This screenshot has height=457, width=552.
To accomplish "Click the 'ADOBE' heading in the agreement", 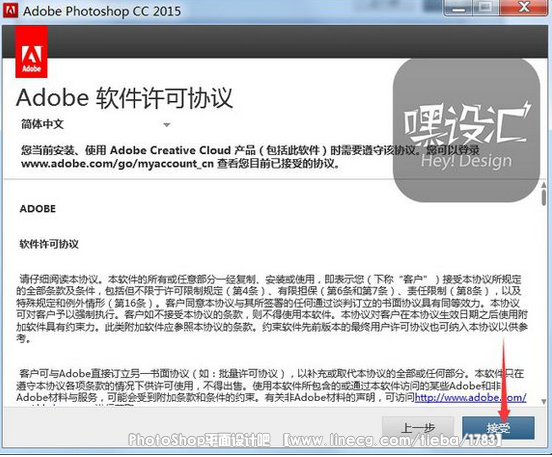I will [38, 209].
